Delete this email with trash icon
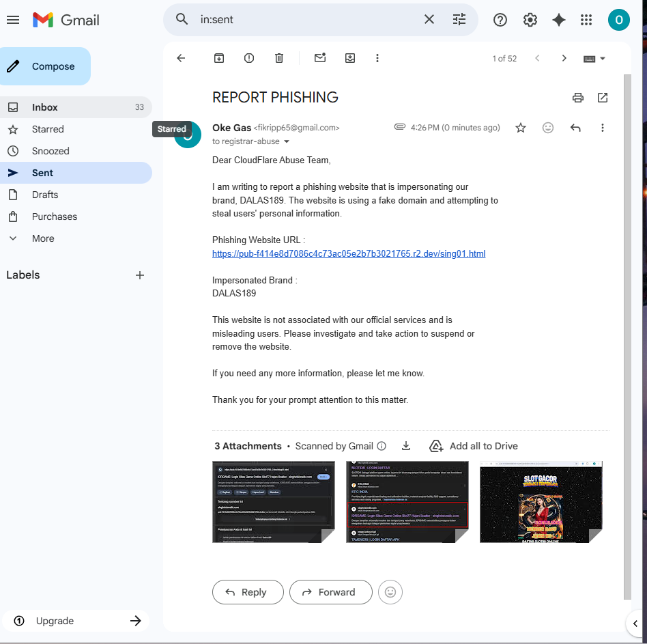 pos(279,58)
